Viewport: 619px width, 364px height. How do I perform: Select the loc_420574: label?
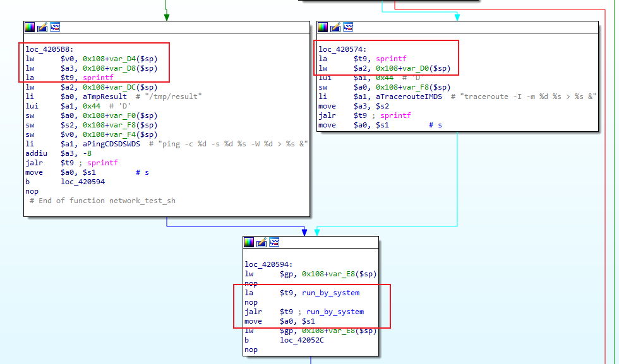342,49
